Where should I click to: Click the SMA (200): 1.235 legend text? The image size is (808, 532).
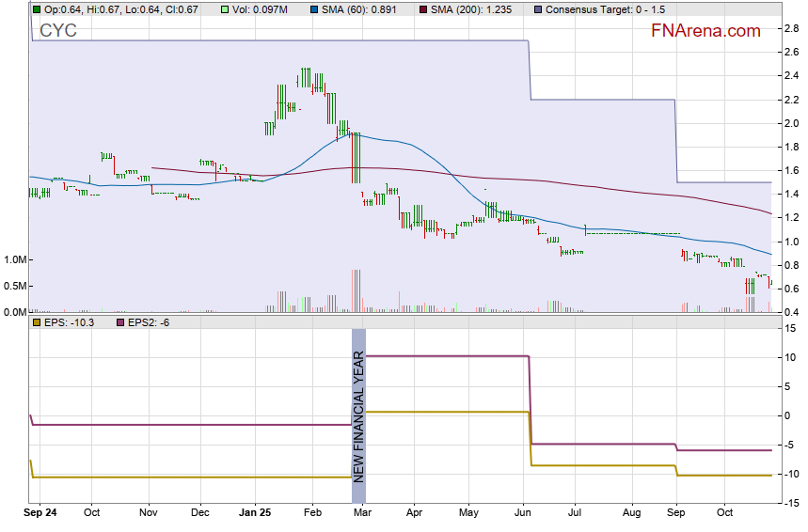tap(476, 8)
